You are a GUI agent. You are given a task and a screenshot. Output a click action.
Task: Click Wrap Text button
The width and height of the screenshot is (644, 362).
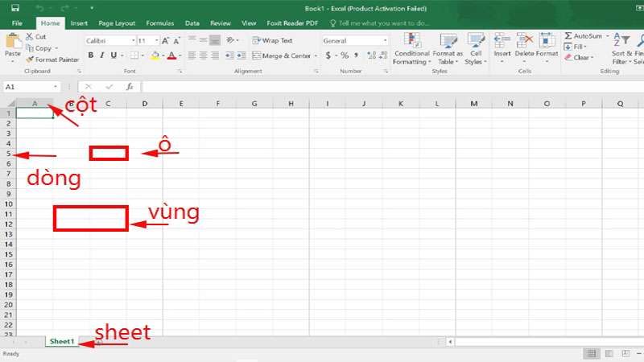click(x=272, y=40)
